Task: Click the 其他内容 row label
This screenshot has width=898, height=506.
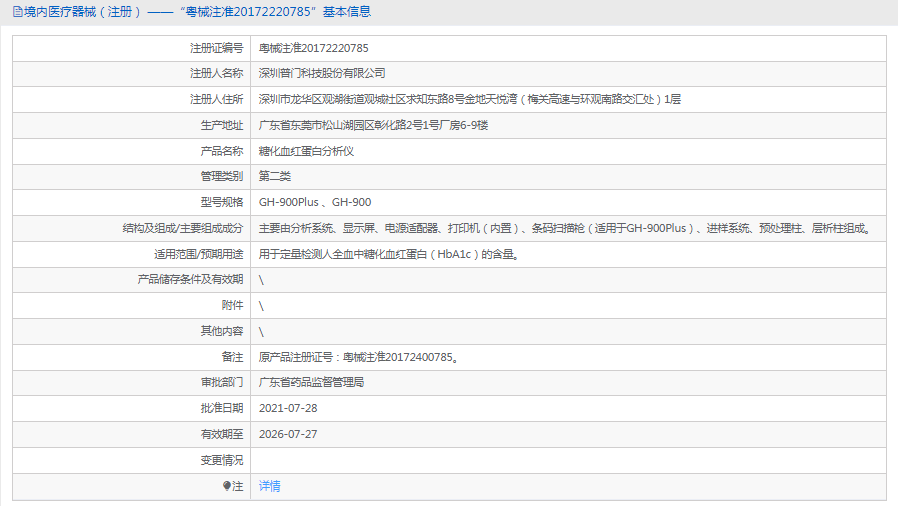Action: pos(222,331)
